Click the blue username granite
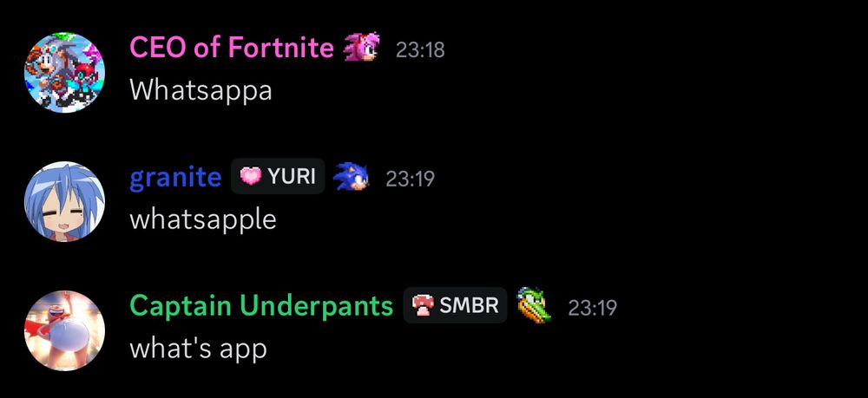 click(x=175, y=178)
